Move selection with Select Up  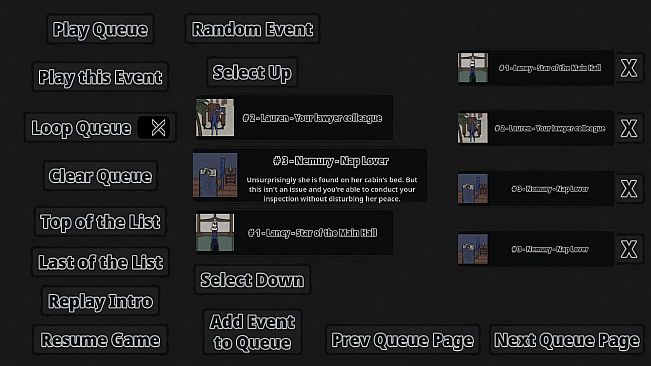coord(252,73)
